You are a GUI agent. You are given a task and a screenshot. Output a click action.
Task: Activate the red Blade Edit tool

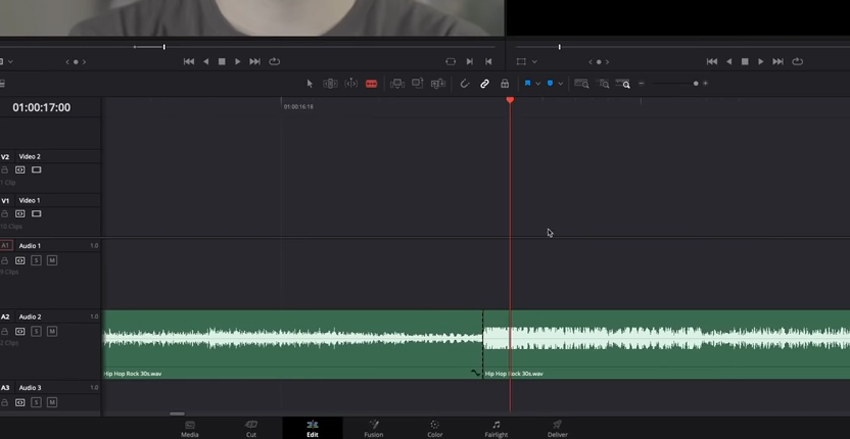[x=372, y=84]
